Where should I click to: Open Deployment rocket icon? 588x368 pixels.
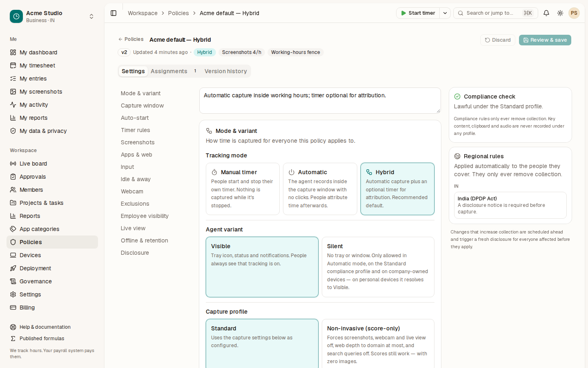pos(13,268)
